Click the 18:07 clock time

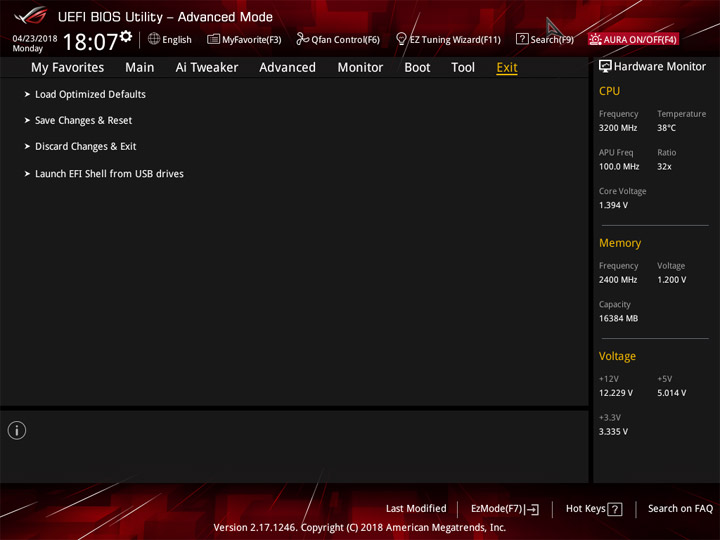[x=90, y=42]
